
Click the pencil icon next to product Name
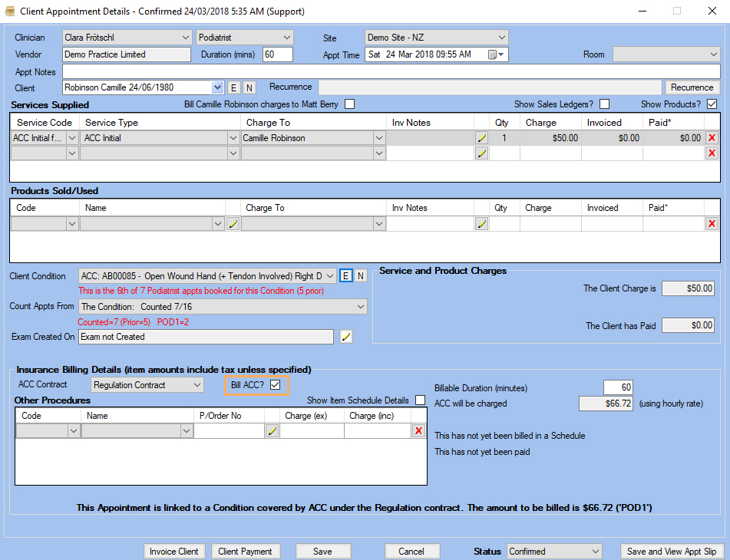(x=233, y=223)
